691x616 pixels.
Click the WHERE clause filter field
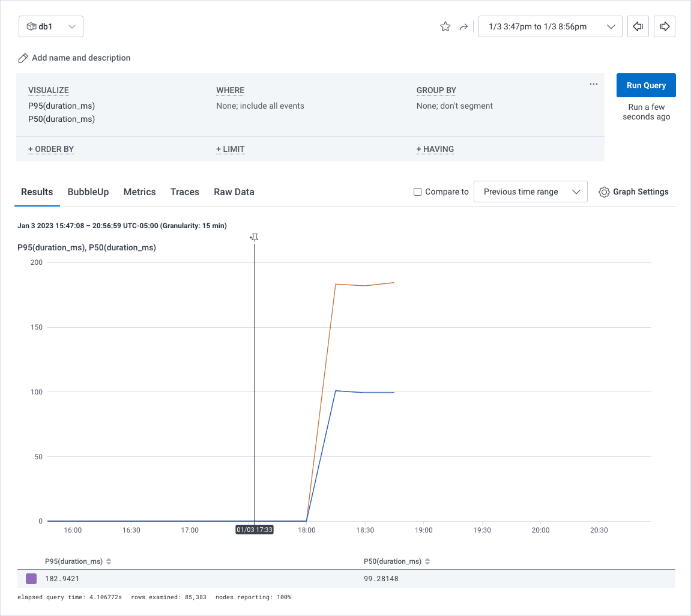[260, 106]
